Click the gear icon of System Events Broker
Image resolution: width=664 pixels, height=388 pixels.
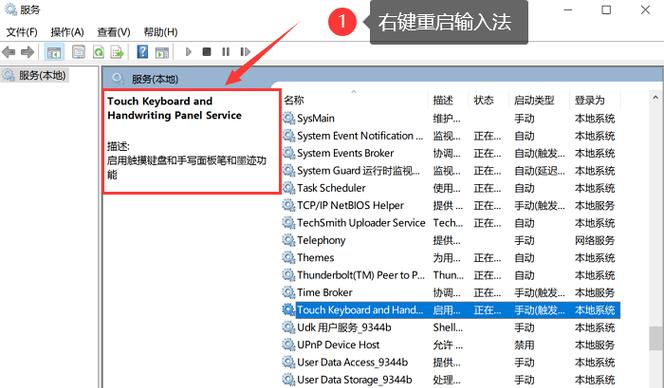coord(289,153)
